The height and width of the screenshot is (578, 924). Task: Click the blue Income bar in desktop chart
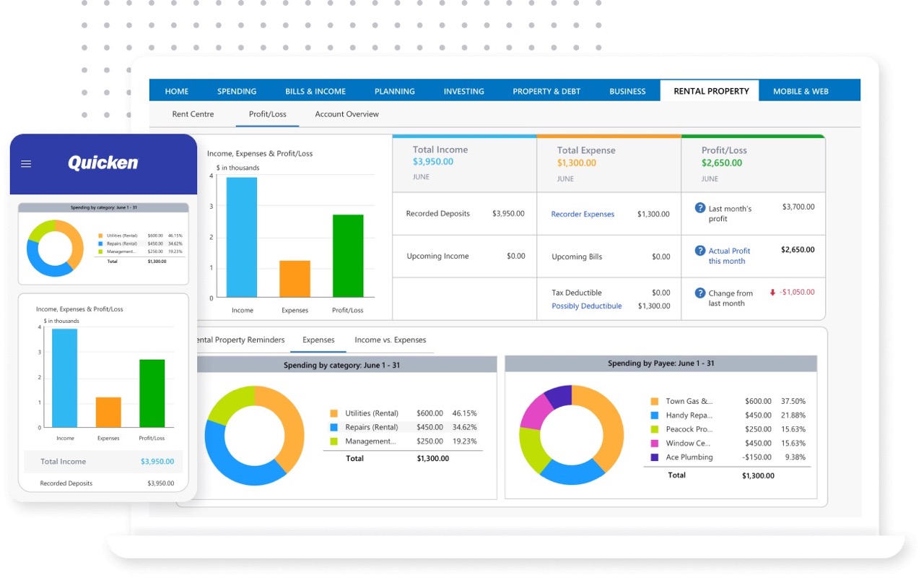tap(242, 237)
